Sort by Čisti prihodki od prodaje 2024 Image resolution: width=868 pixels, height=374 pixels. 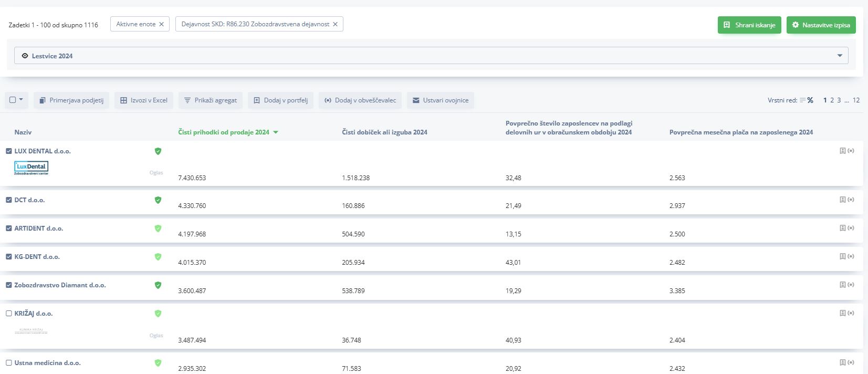(228, 132)
